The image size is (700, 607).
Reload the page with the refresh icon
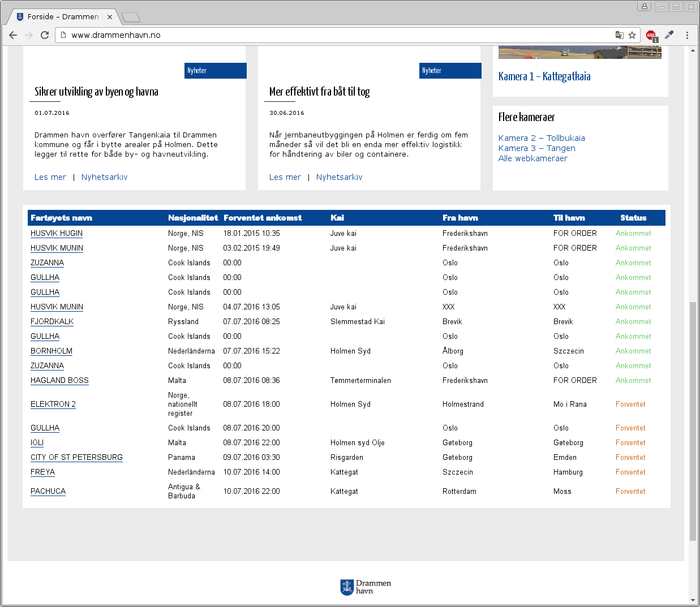(x=45, y=35)
